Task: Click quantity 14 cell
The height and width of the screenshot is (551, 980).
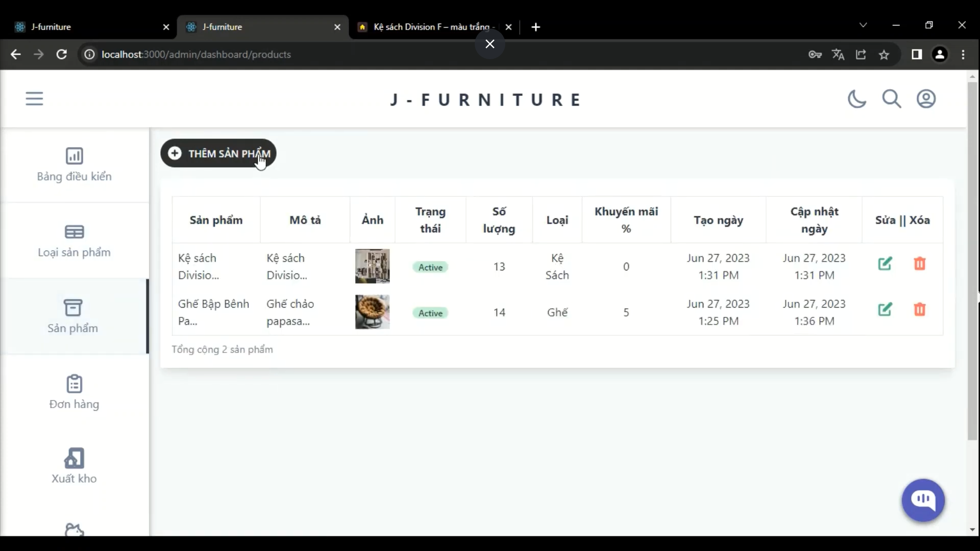Action: tap(499, 312)
